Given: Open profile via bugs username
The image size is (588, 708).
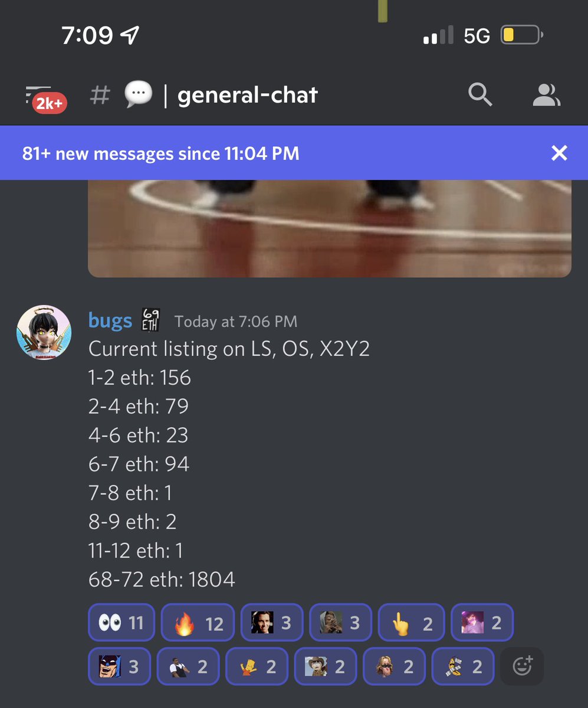Looking at the screenshot, I should pyautogui.click(x=110, y=320).
